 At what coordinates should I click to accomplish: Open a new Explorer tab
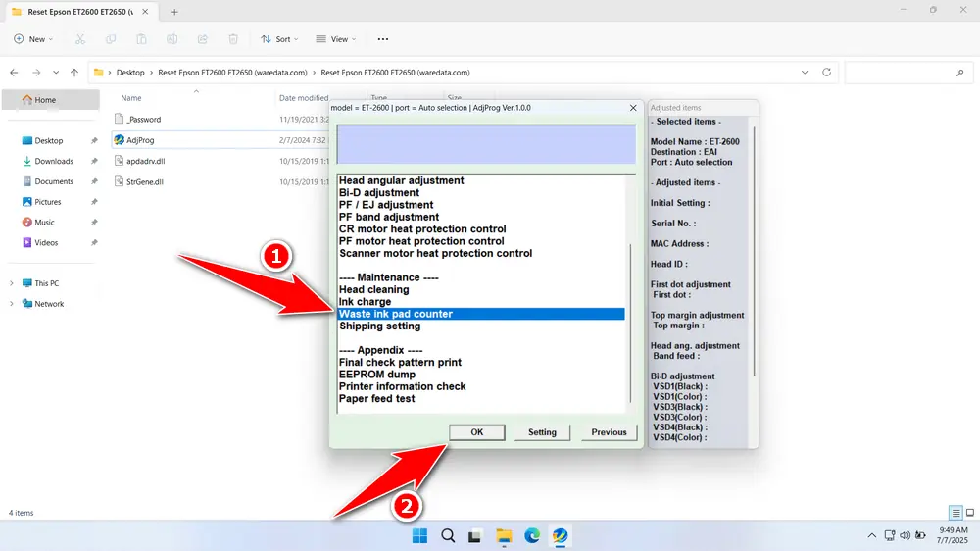[x=174, y=11]
